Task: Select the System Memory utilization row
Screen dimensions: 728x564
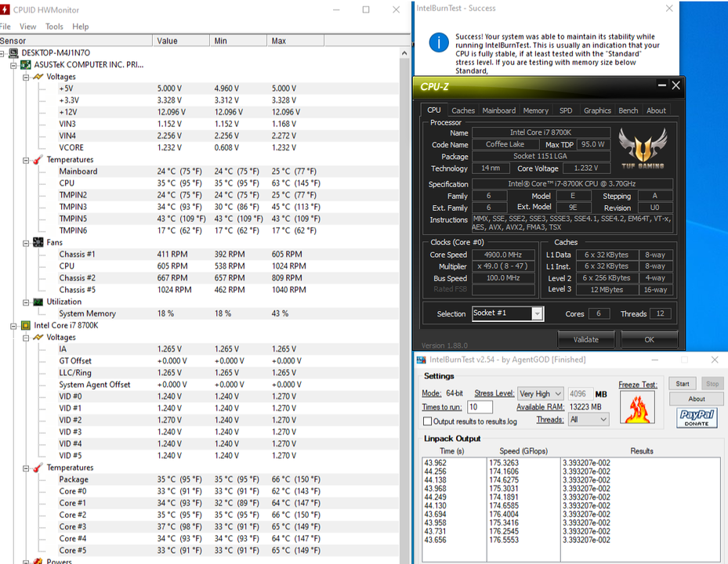Action: [x=199, y=313]
